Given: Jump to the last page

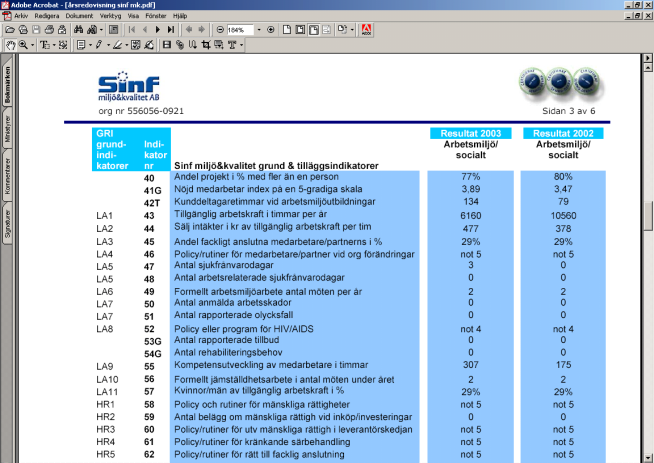Looking at the screenshot, I should tap(171, 30).
